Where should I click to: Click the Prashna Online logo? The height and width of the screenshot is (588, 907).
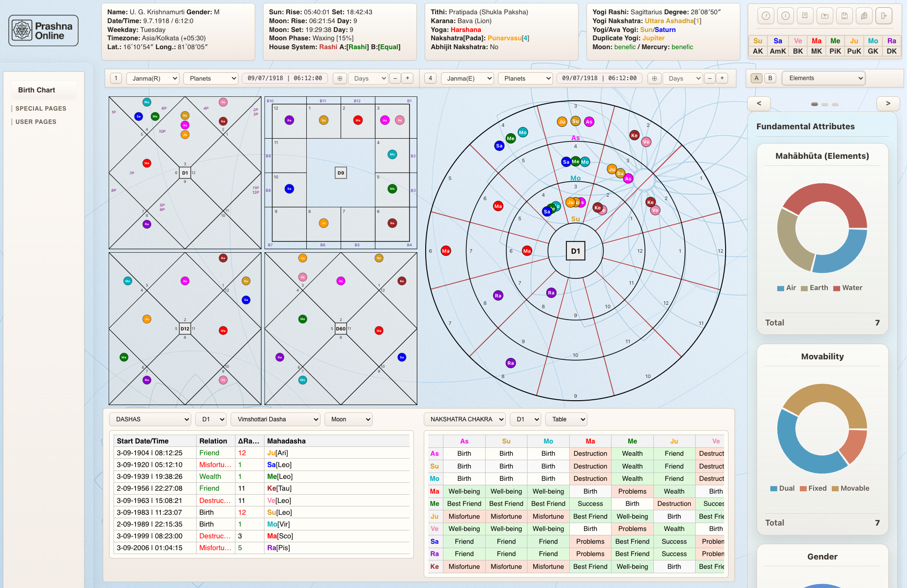click(x=43, y=30)
